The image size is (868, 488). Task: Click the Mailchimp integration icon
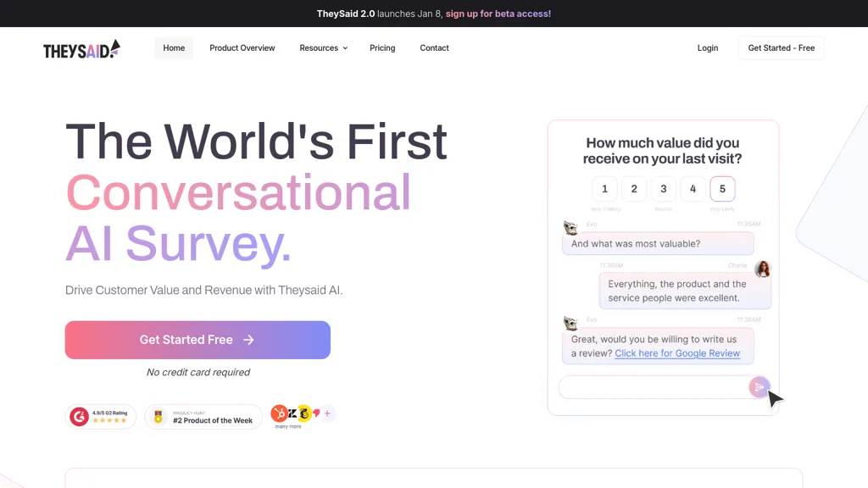coord(304,413)
